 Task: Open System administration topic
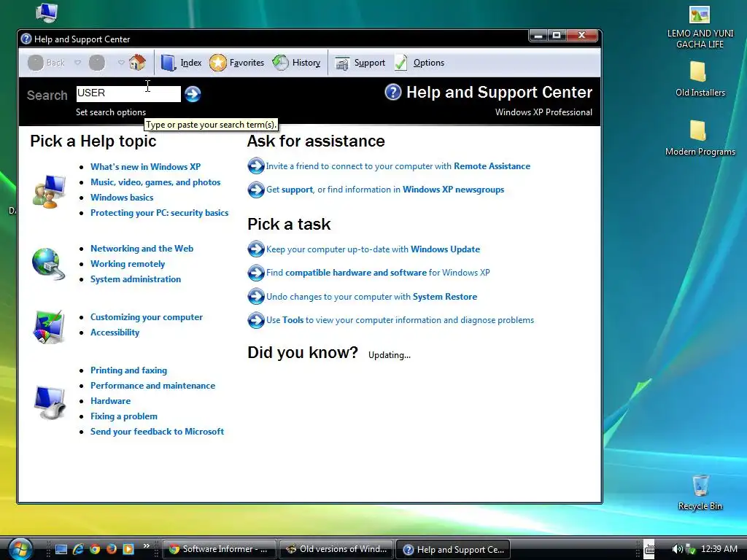point(136,279)
